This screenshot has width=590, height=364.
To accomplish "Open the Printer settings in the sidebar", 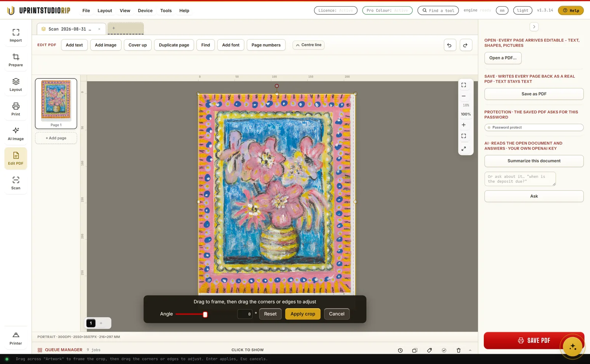I will pos(15,339).
